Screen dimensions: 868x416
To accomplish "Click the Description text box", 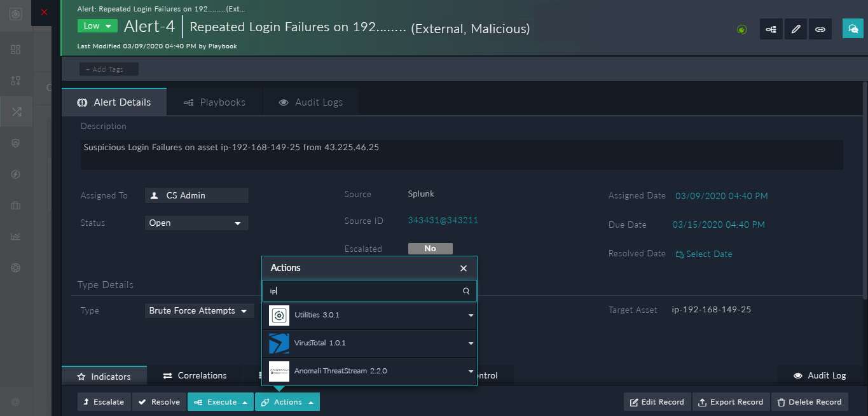I will click(462, 155).
